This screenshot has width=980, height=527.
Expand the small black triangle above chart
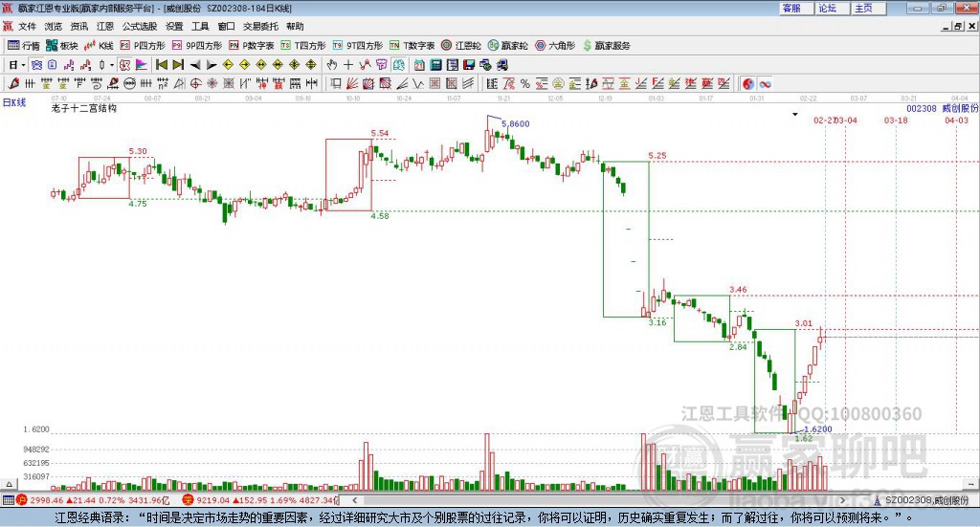[795, 114]
